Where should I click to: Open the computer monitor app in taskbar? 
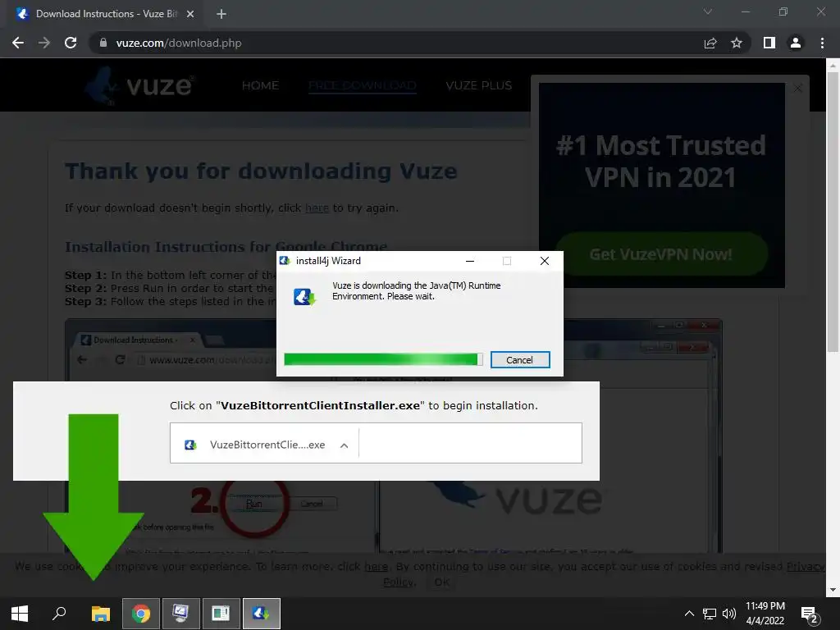coord(180,614)
